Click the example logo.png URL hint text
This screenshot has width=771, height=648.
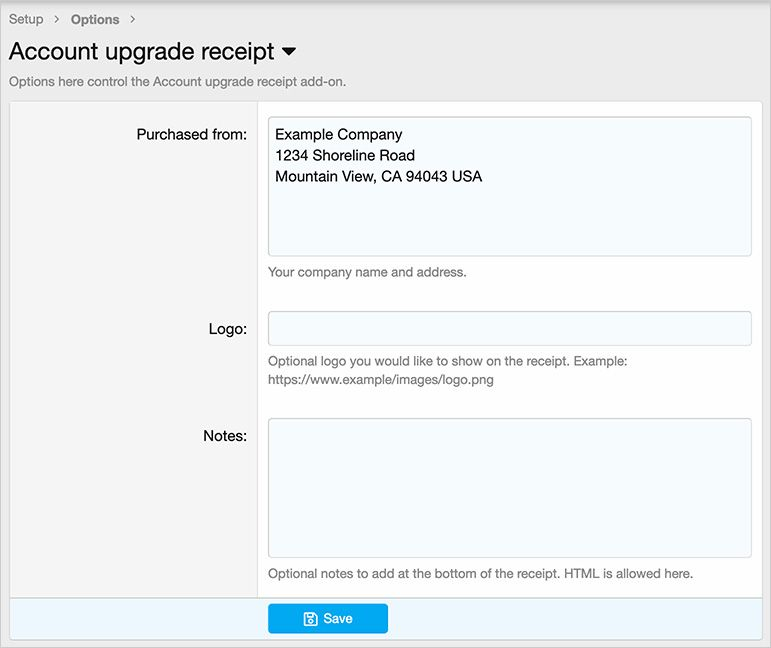(x=380, y=380)
